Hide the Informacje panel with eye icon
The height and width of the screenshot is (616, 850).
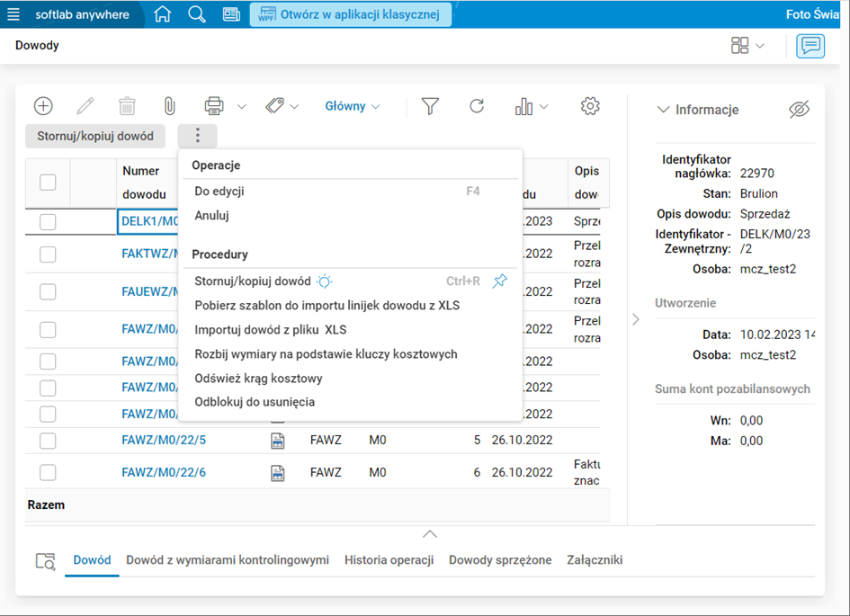point(800,110)
